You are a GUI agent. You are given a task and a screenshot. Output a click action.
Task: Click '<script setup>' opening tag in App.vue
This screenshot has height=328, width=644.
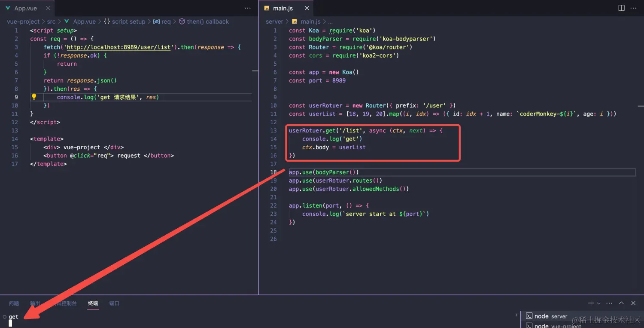[x=53, y=31]
